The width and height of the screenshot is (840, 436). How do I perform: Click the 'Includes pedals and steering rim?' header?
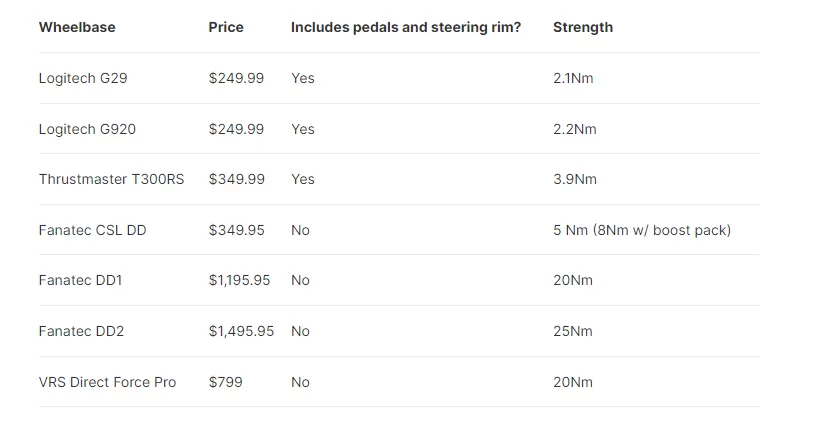pyautogui.click(x=406, y=27)
